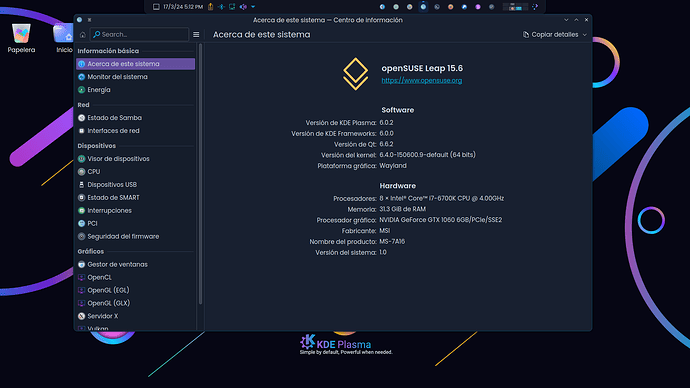This screenshot has height=388, width=690.
Task: Click the window-list icon left of the clock
Action: [x=156, y=7]
